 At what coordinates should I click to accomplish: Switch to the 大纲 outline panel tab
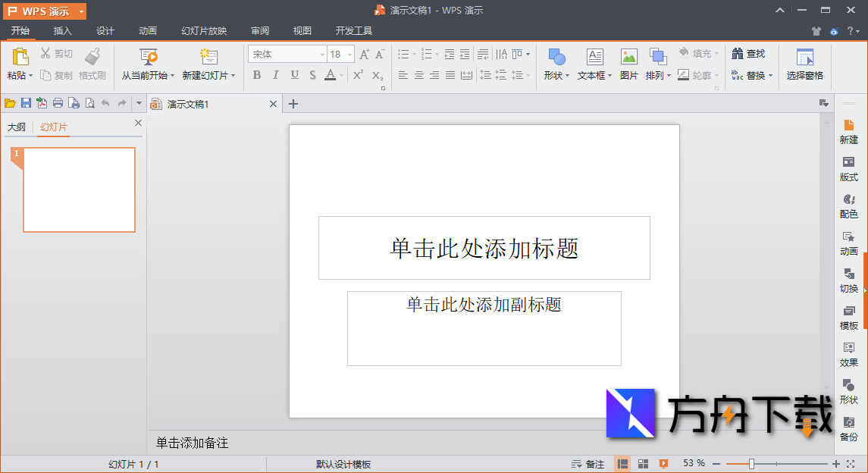point(17,127)
